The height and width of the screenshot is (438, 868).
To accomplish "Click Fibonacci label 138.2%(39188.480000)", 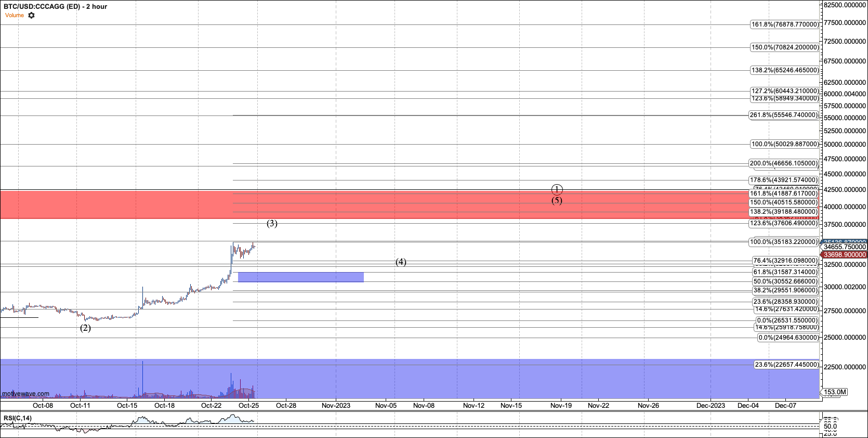I will 784,212.
